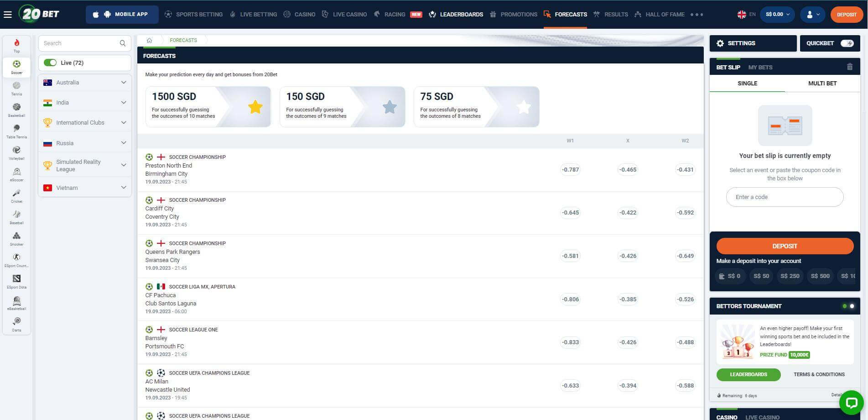Viewport: 868px width, 420px height.
Task: Click the gold star on 1500 SGD card
Action: point(255,107)
